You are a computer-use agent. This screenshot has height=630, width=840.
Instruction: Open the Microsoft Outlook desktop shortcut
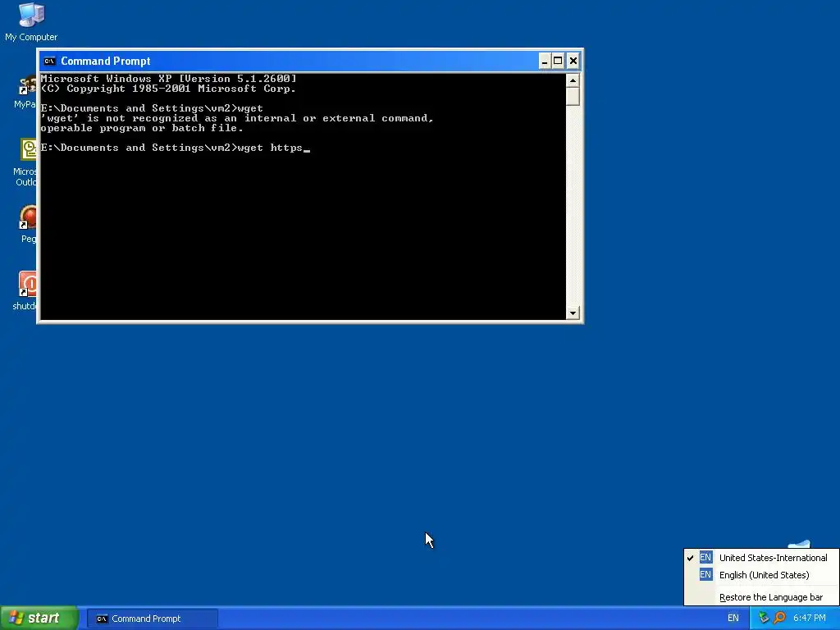tap(25, 162)
